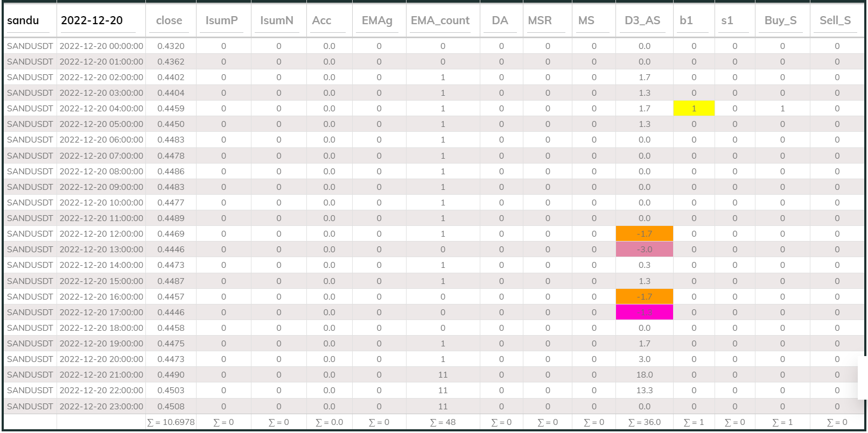This screenshot has width=868, height=433.
Task: Select the orange -1.7 cell at 12:00
Action: pyautogui.click(x=644, y=234)
